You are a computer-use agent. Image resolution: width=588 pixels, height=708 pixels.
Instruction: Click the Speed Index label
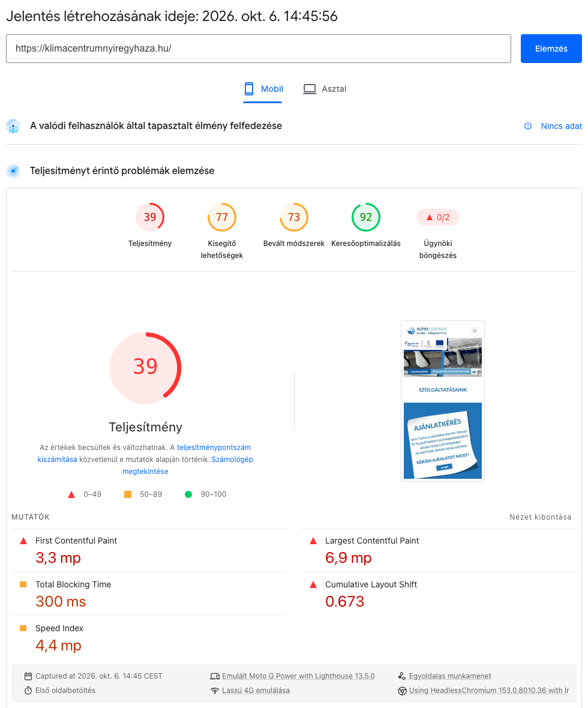pyautogui.click(x=59, y=628)
